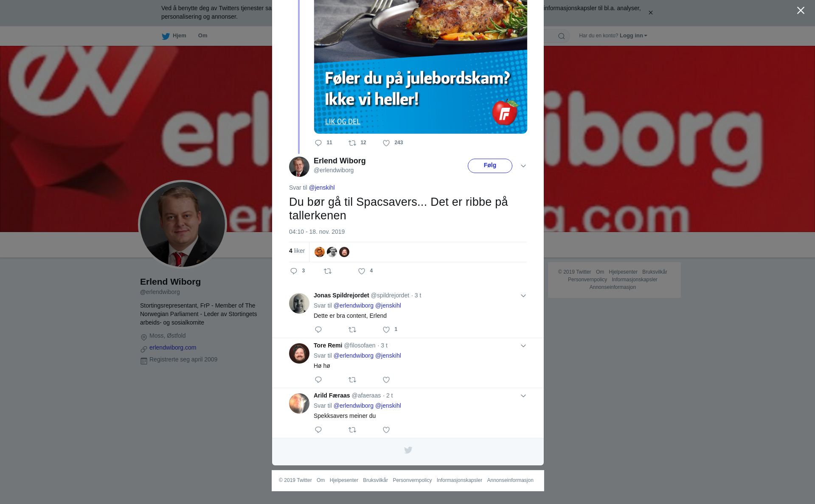Go to the Hjem tab

(x=174, y=36)
